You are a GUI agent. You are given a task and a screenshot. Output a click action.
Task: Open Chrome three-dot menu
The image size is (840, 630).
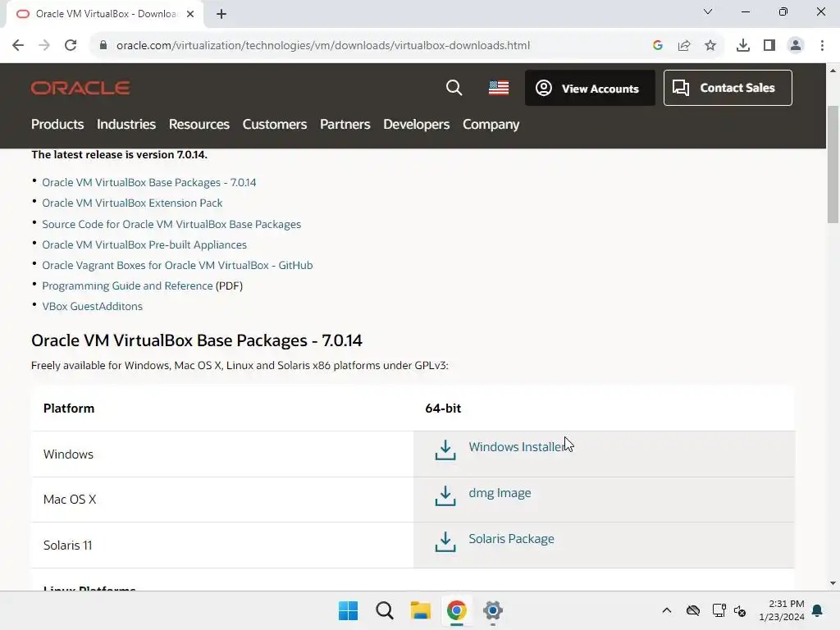[x=822, y=46]
